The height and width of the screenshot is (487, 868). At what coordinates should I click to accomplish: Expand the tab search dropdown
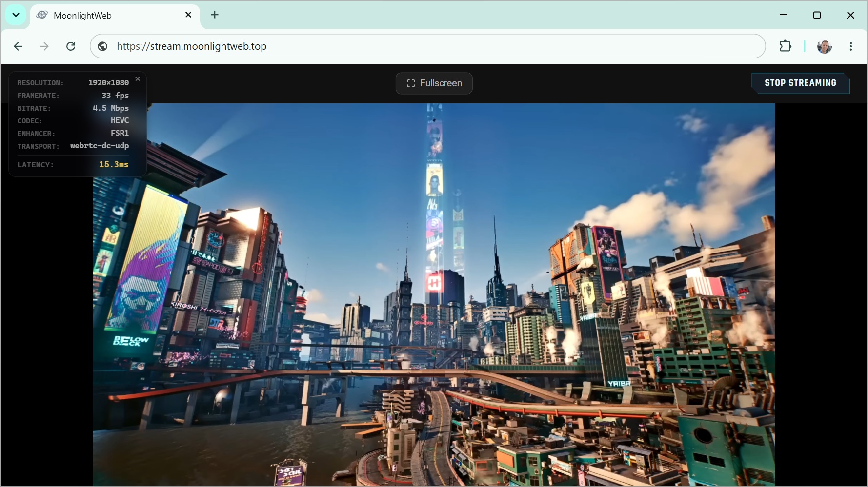click(x=16, y=15)
